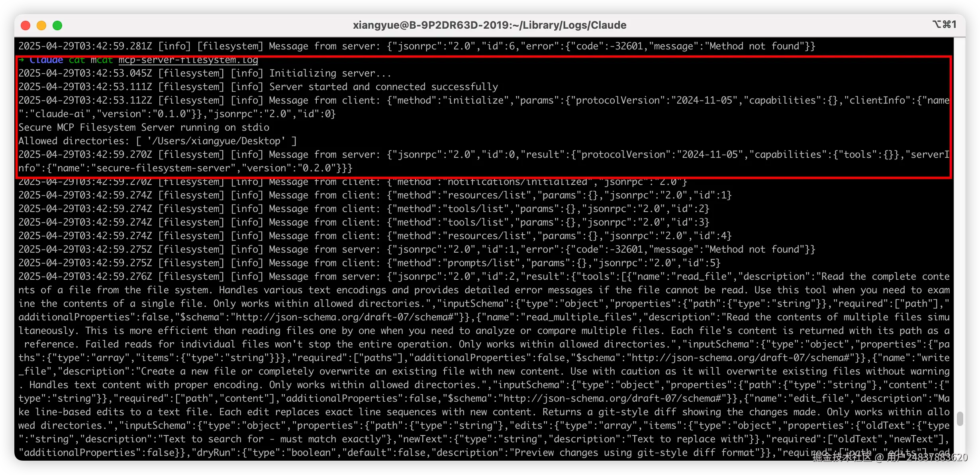This screenshot has width=980, height=475.
Task: Click the "secure-filesystem-server" server name
Action: tap(163, 168)
